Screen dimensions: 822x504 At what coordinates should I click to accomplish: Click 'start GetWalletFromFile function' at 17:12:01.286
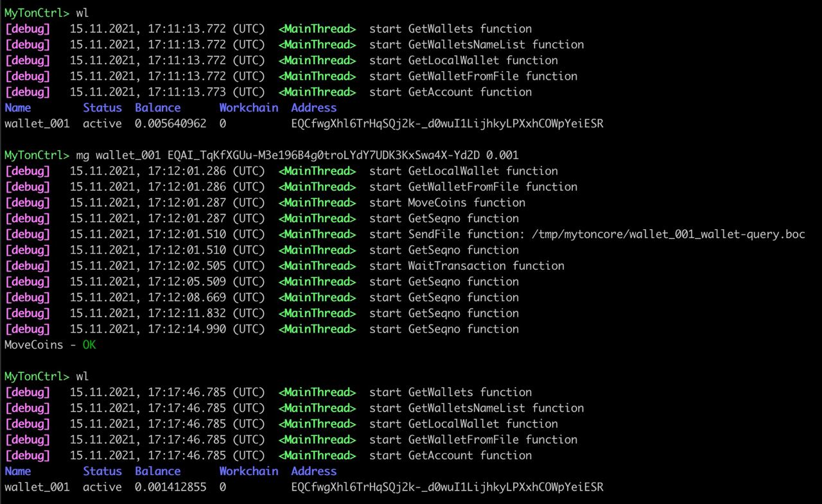pyautogui.click(x=473, y=187)
